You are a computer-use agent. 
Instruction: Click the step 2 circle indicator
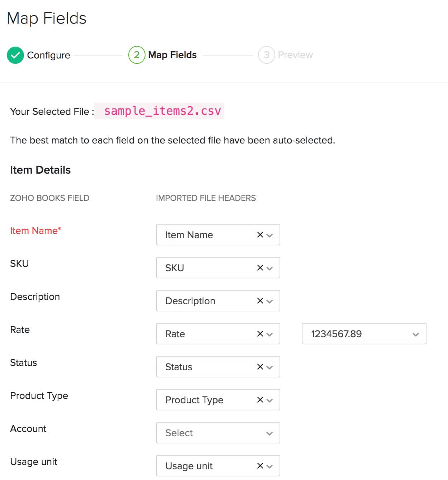click(137, 55)
